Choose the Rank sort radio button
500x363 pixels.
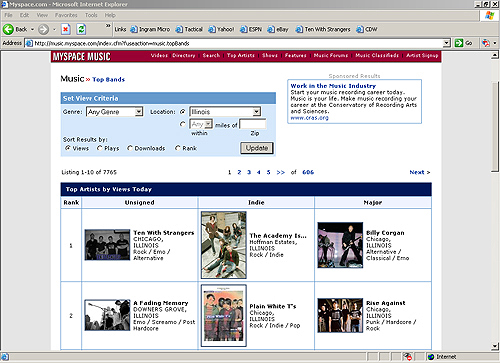pyautogui.click(x=178, y=148)
